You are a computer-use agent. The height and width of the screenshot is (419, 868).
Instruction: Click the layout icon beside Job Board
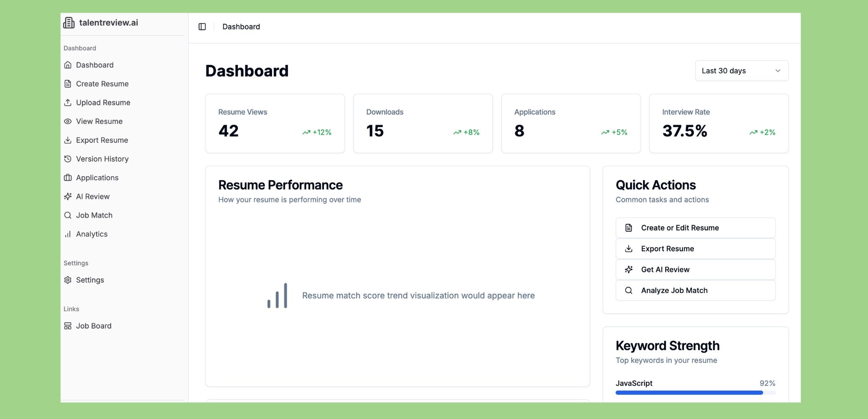pyautogui.click(x=68, y=326)
